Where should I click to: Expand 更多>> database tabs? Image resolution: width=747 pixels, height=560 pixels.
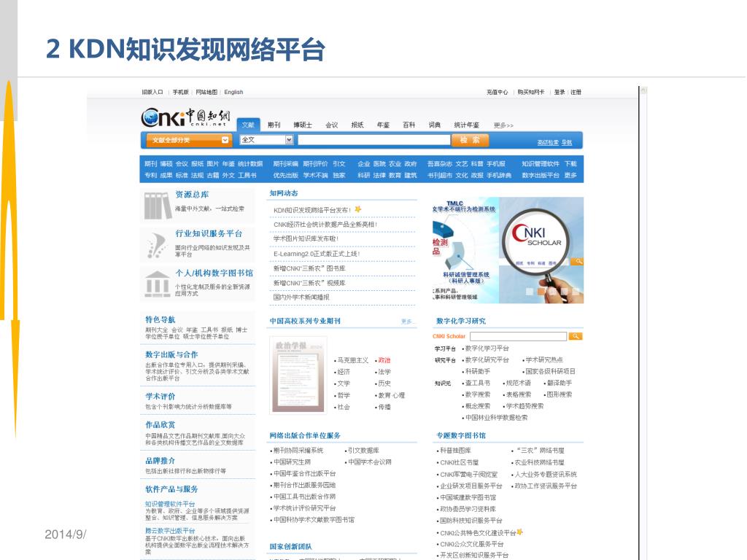click(x=503, y=125)
